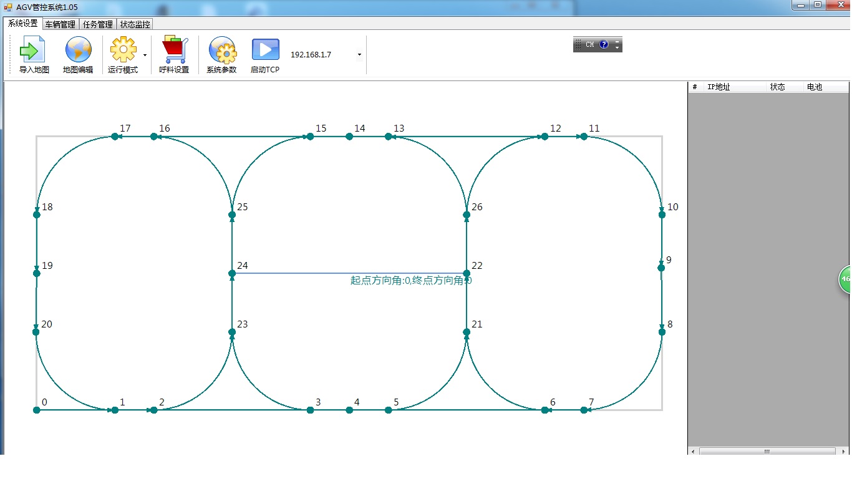Select map node 25
Viewport: 852px width, 504px height.
232,215
